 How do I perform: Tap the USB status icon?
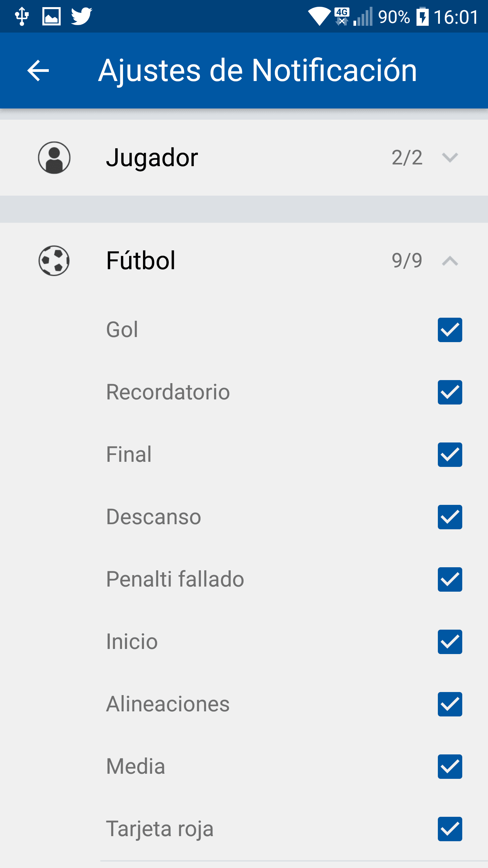coord(22,16)
